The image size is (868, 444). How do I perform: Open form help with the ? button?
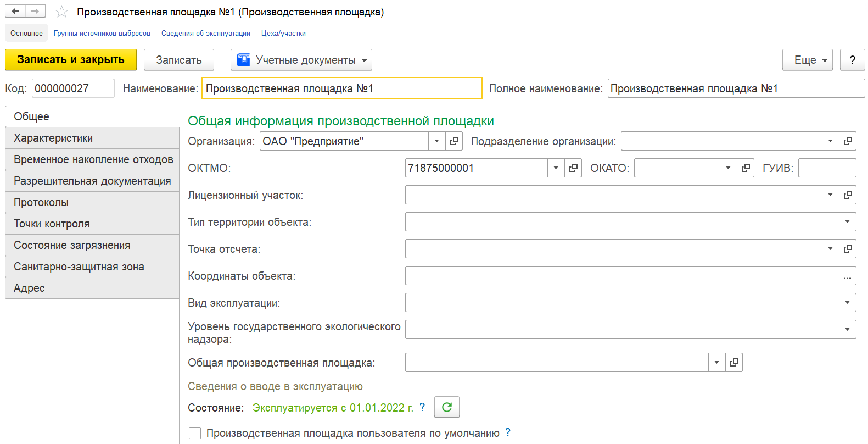852,60
